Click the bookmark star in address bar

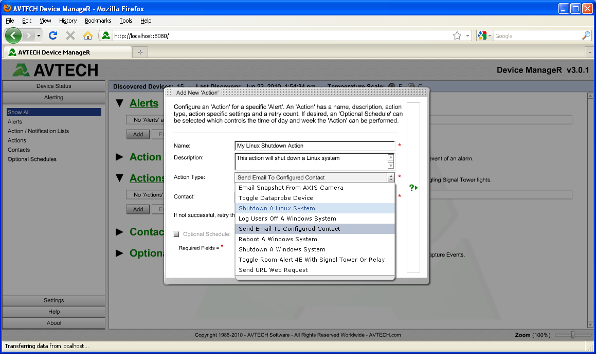click(x=457, y=35)
